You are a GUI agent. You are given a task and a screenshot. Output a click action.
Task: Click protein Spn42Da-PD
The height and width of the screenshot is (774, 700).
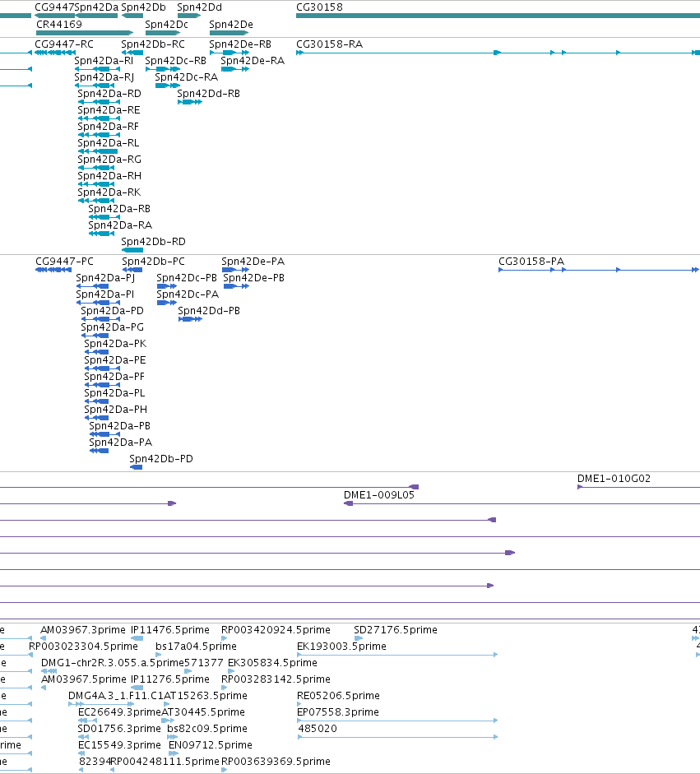112,310
